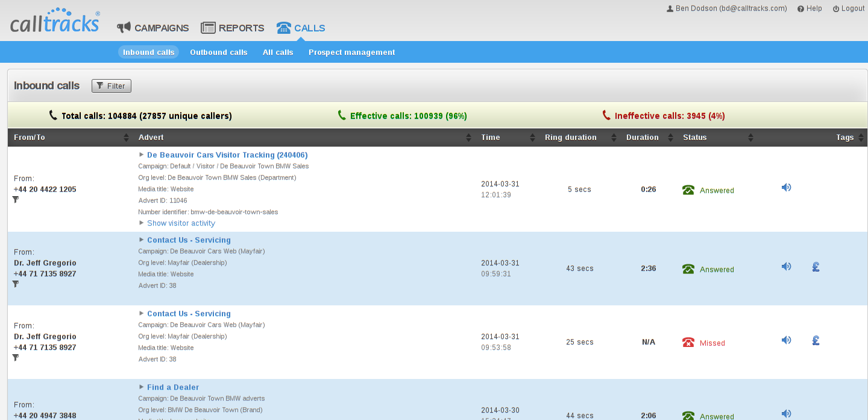Filter by caller +44 20 4422 1205
The image size is (868, 420).
[16, 200]
